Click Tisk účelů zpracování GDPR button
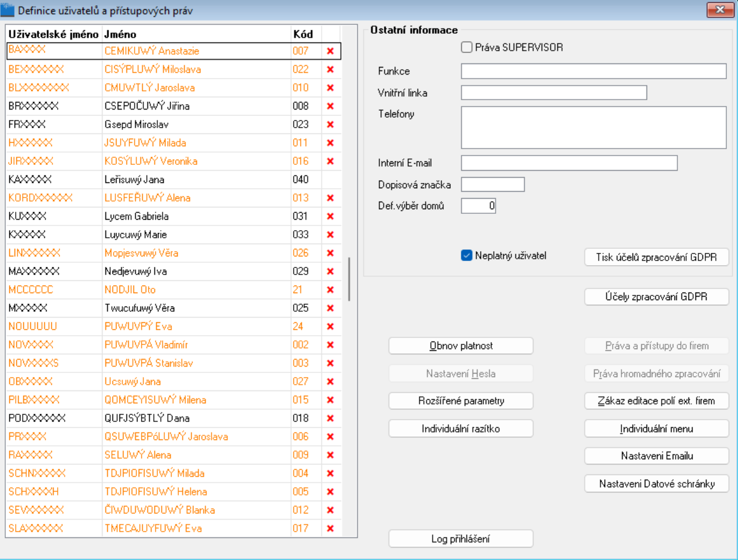The height and width of the screenshot is (560, 738). coord(656,257)
